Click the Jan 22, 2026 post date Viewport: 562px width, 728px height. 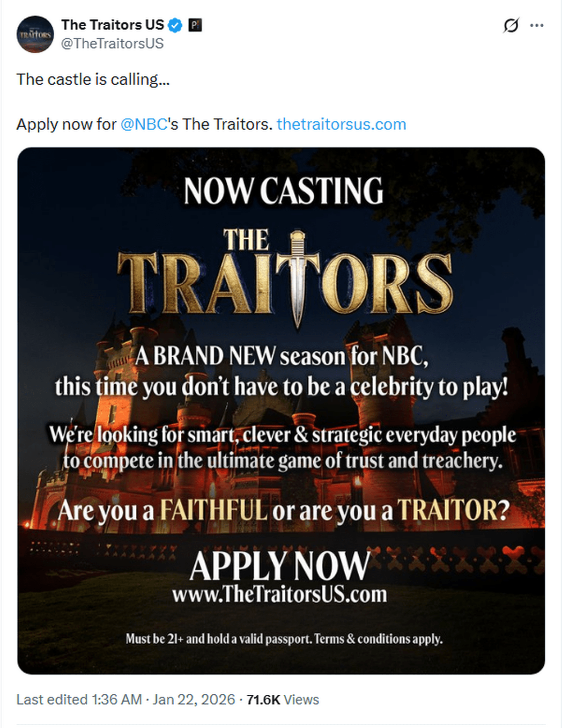point(193,699)
